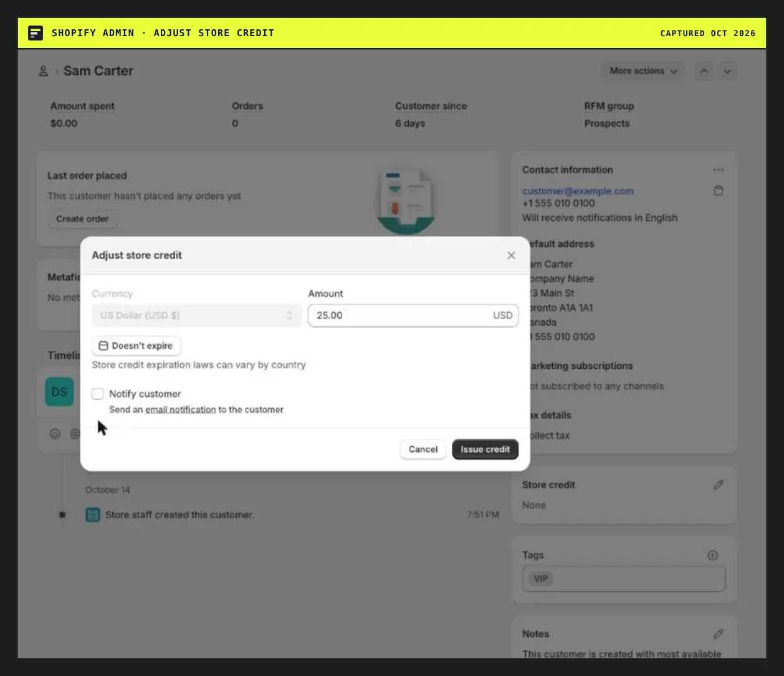Open the Doesn't expire date button

coord(136,346)
